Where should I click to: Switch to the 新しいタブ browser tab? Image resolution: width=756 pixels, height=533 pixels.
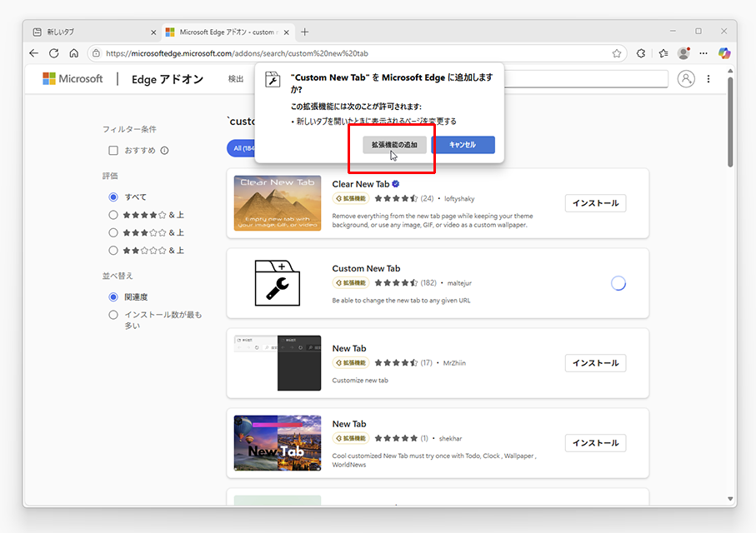[93, 32]
